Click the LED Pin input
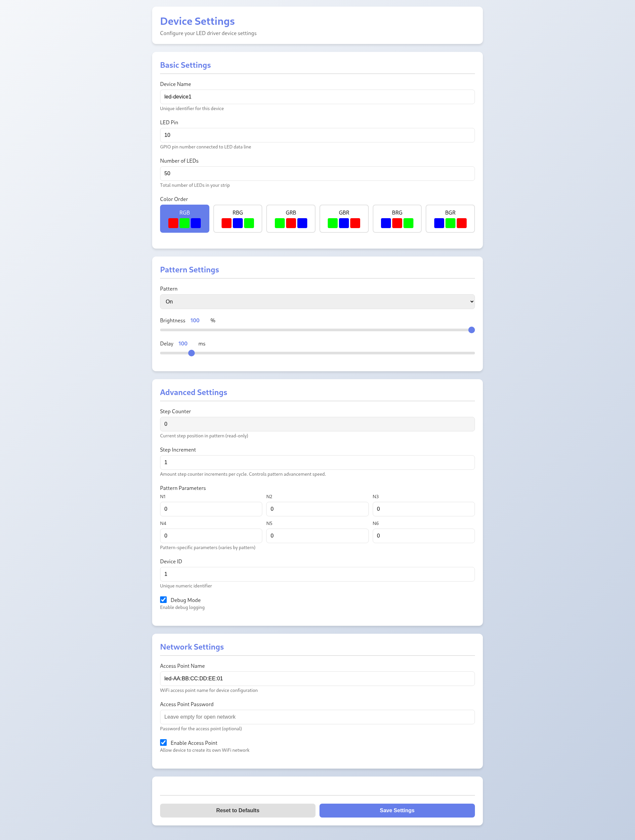This screenshot has height=840, width=635. tap(317, 135)
